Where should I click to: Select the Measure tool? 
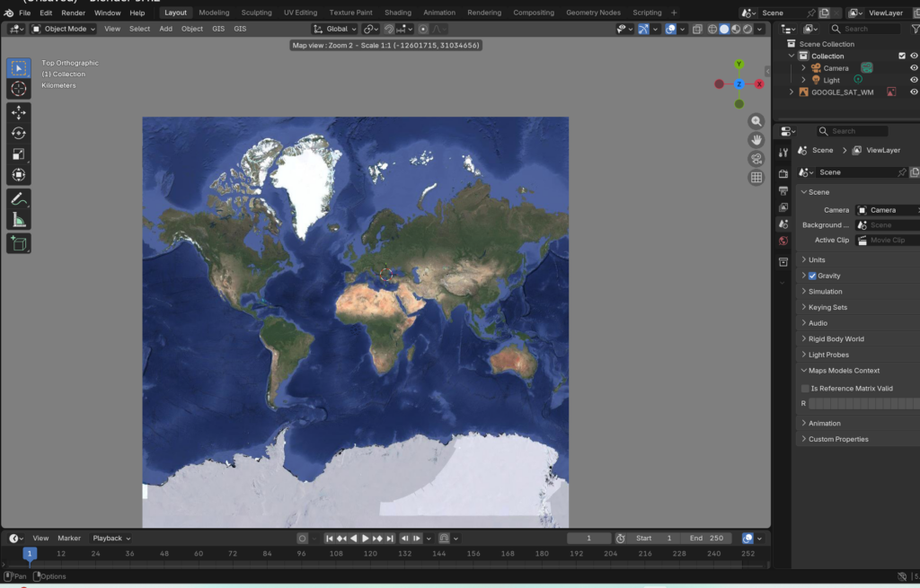click(19, 220)
